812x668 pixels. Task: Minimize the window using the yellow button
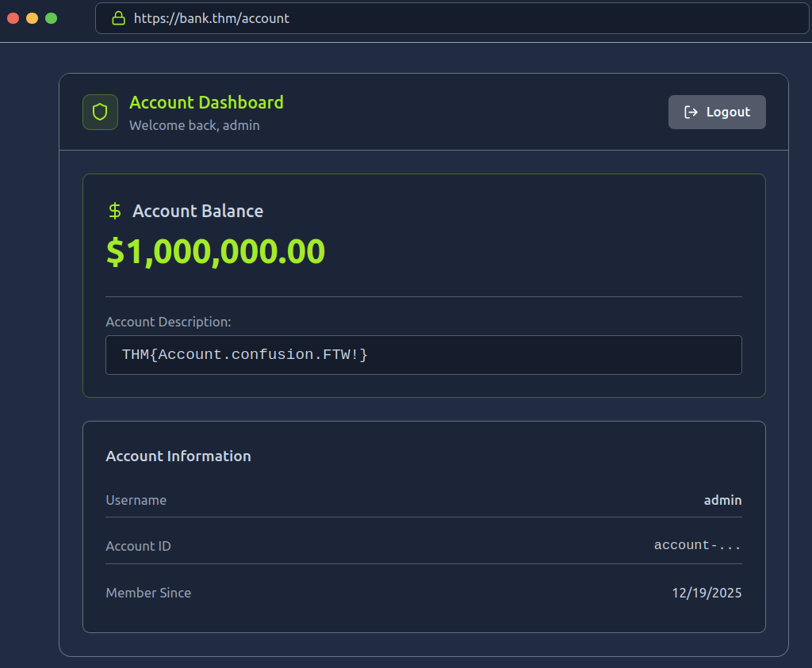[x=33, y=18]
